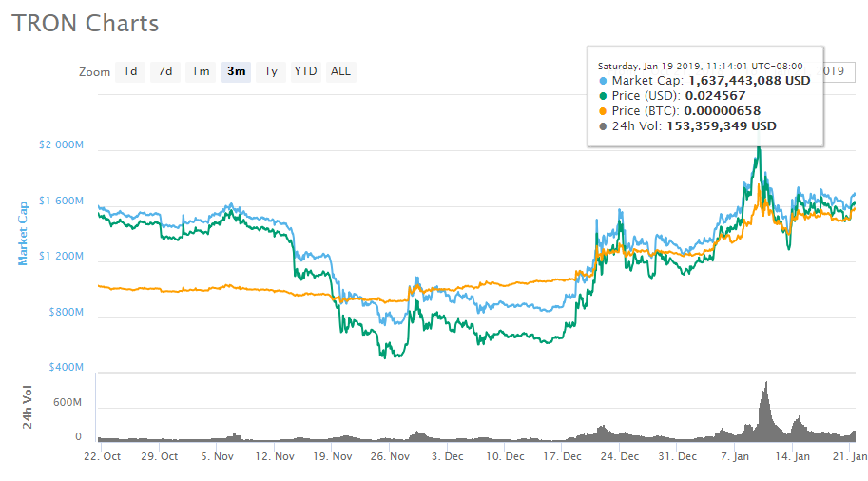Switch zoom range to 1y

tap(271, 71)
